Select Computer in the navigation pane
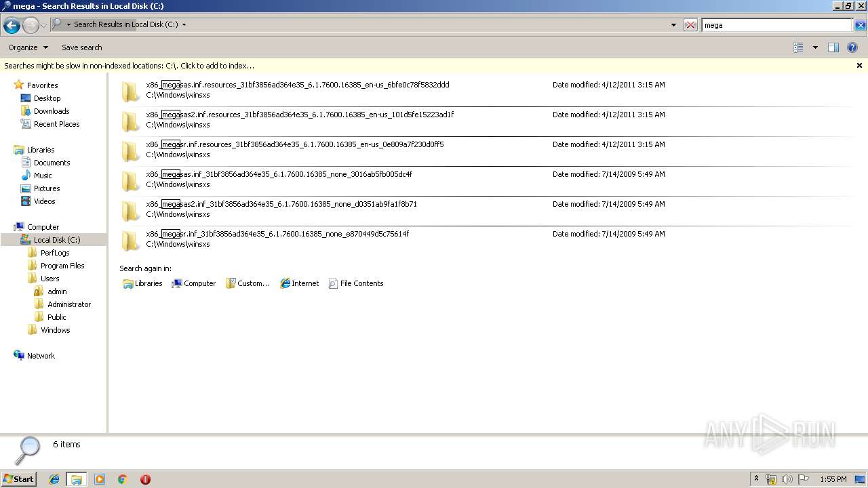The image size is (868, 488). [43, 227]
